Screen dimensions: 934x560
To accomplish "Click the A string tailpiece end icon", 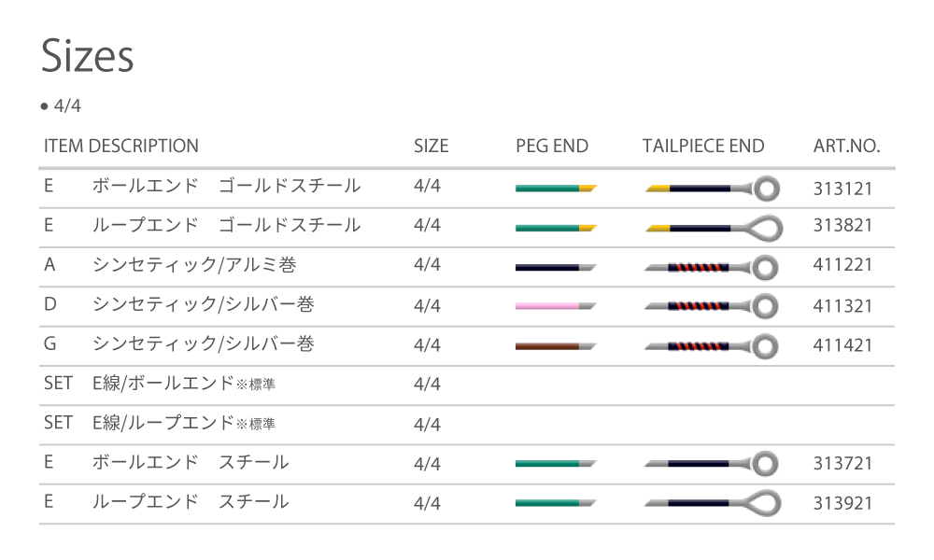I will (x=712, y=267).
